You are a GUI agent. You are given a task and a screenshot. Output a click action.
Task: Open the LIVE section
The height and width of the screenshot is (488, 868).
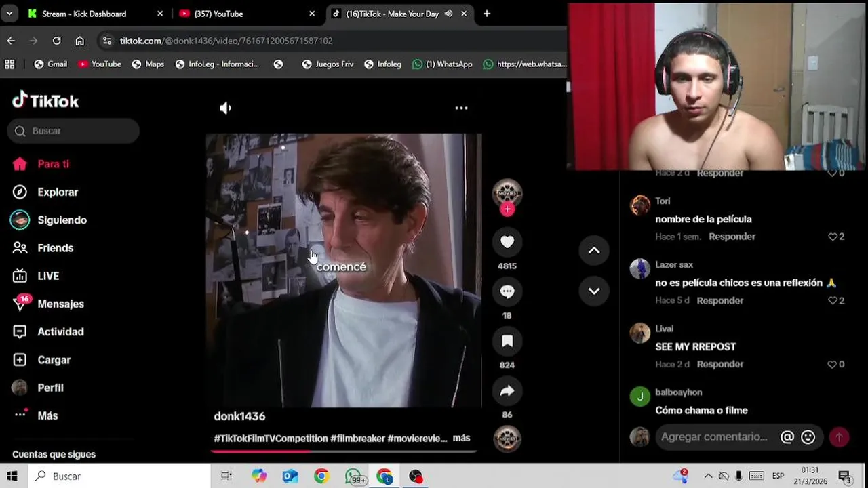[x=36, y=276]
